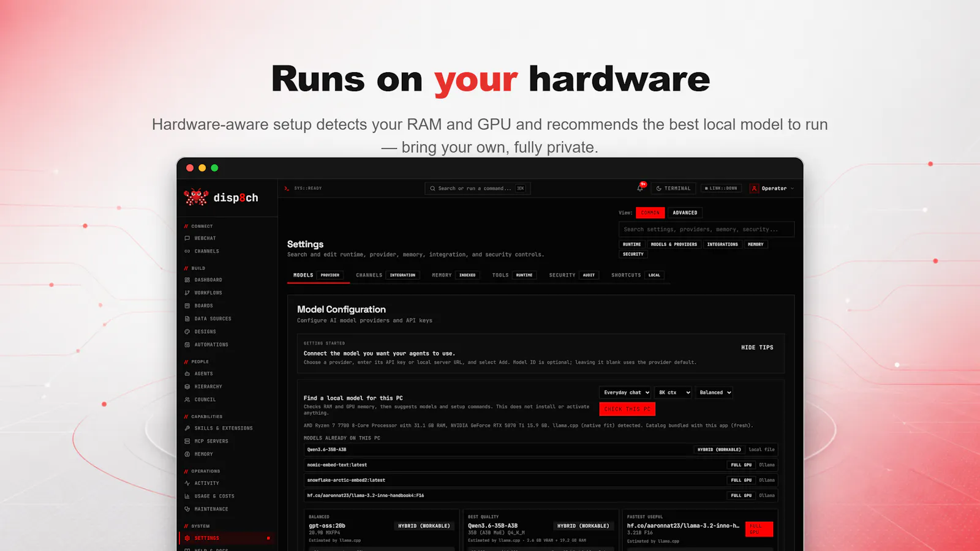Image resolution: width=980 pixels, height=551 pixels.
Task: Open the MCP Servers icon
Action: pyautogui.click(x=187, y=441)
